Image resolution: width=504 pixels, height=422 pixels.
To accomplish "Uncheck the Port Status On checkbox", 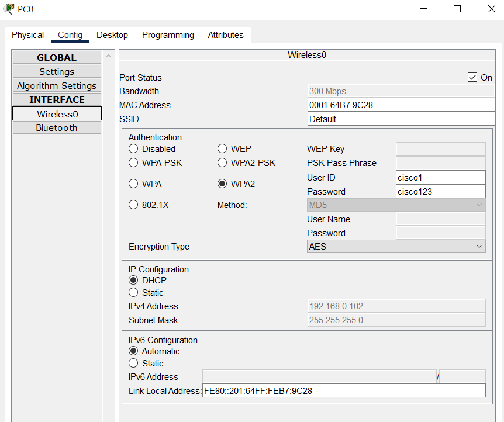I will click(x=472, y=78).
